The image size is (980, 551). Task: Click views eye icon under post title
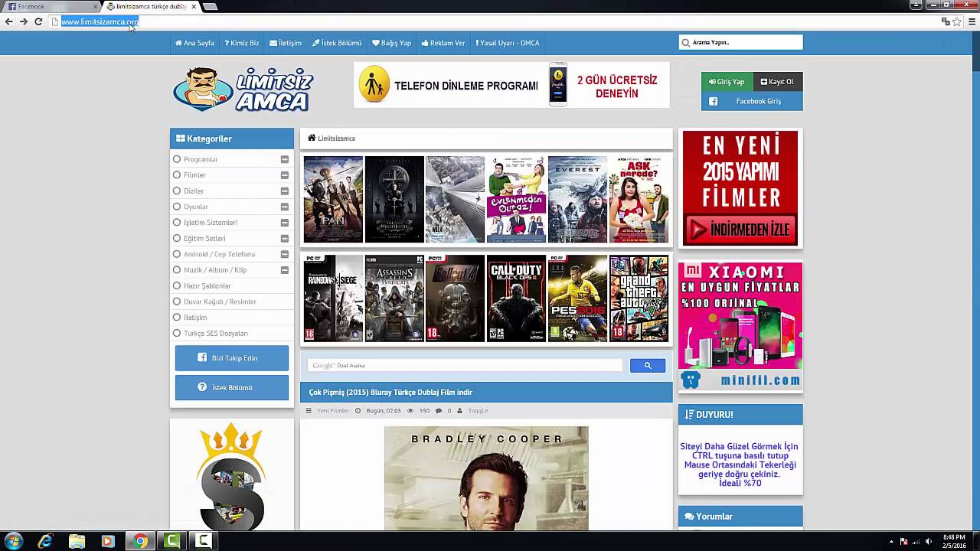tap(410, 411)
